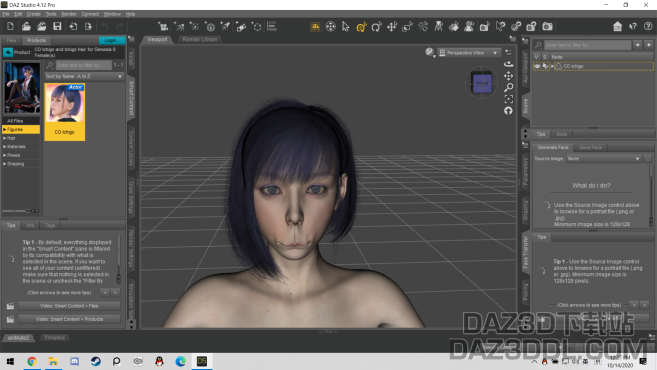657x370 pixels.
Task: Click viewport Reset camera arrow control
Action: [508, 111]
